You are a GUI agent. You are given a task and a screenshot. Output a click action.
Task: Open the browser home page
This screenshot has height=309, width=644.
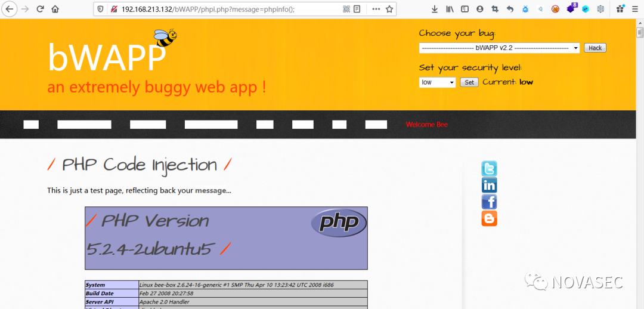pos(55,9)
